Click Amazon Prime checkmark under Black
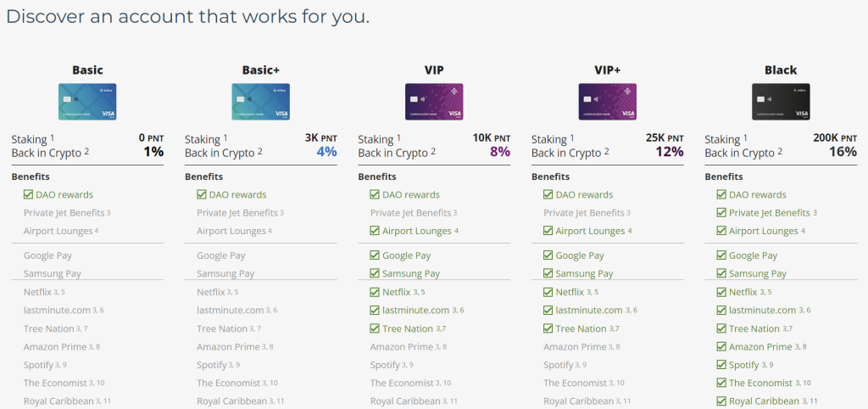 point(722,347)
